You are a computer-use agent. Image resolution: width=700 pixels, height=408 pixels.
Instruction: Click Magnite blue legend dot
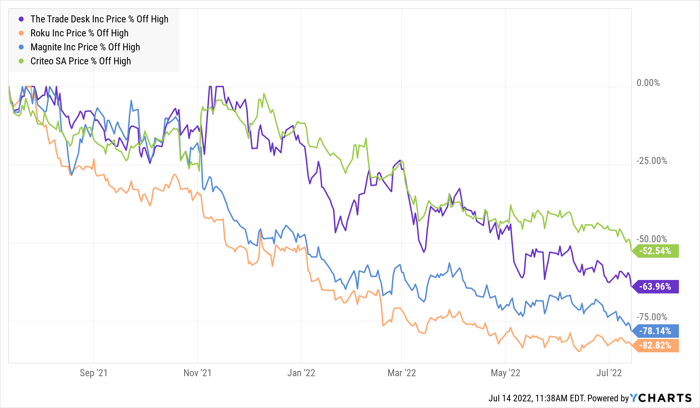click(22, 46)
